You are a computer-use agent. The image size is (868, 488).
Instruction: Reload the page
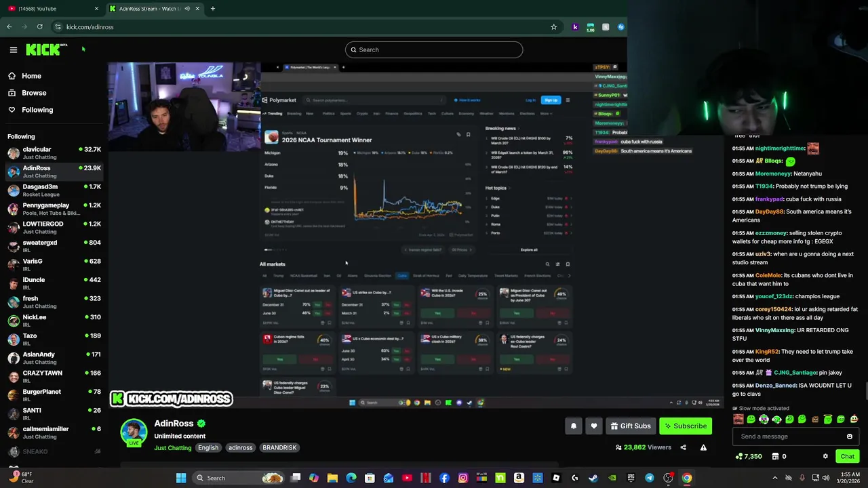[x=40, y=27]
